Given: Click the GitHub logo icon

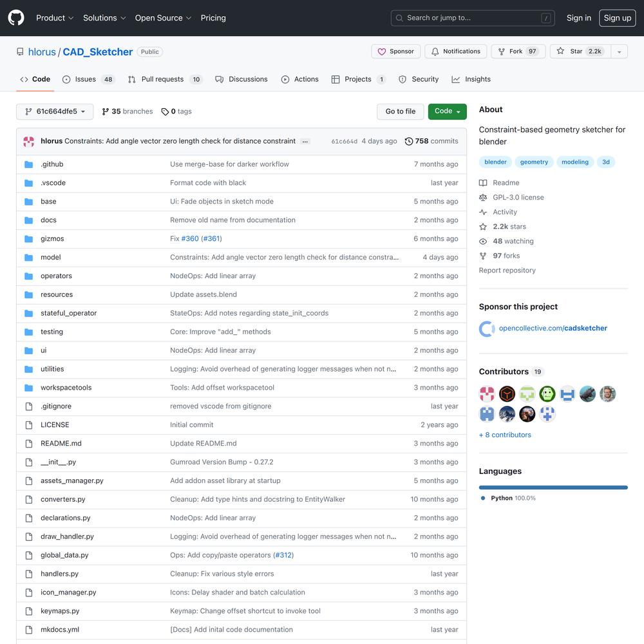Looking at the screenshot, I should 16,18.
